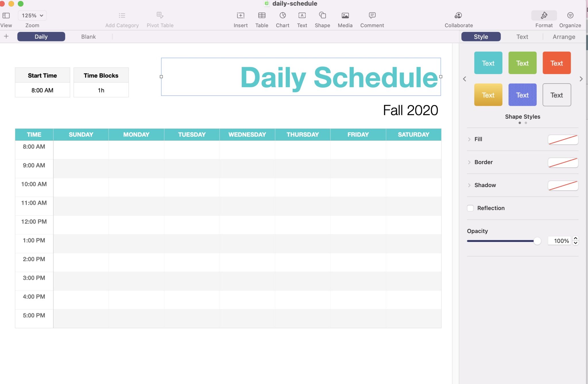Decrease opacity with stepper down arrow

click(x=575, y=243)
